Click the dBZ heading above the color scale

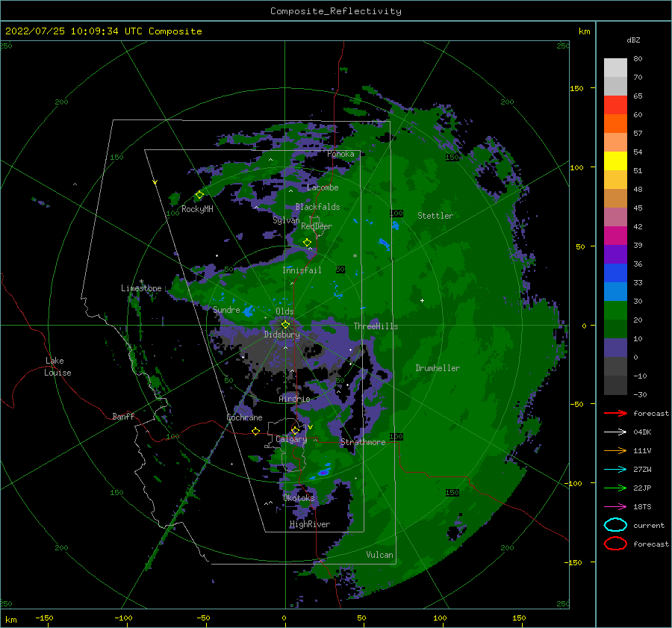click(x=633, y=40)
